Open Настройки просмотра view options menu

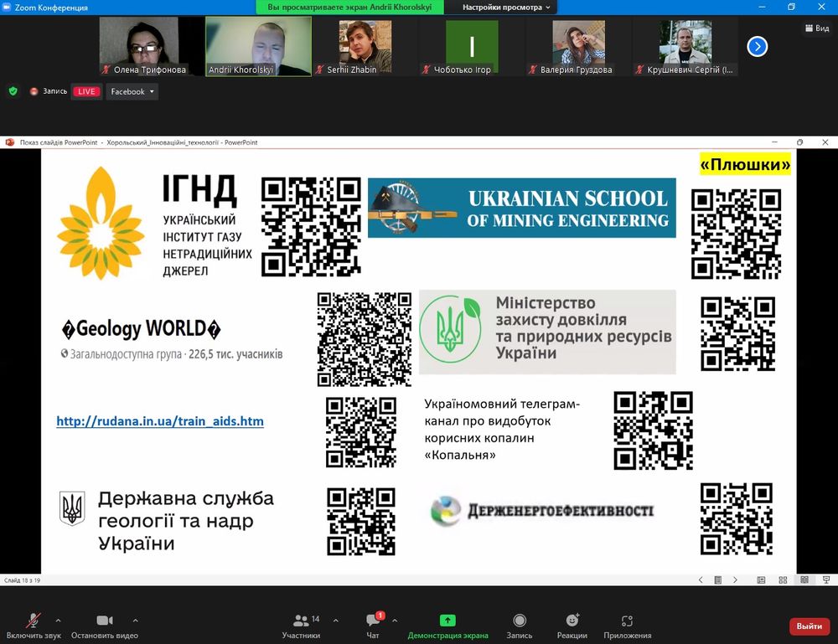508,7
